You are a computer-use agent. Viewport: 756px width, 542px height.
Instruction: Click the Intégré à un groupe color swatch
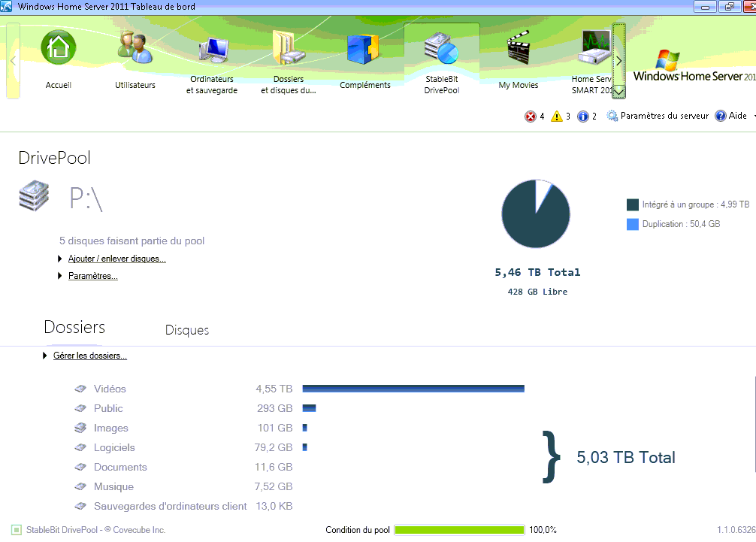pos(633,205)
